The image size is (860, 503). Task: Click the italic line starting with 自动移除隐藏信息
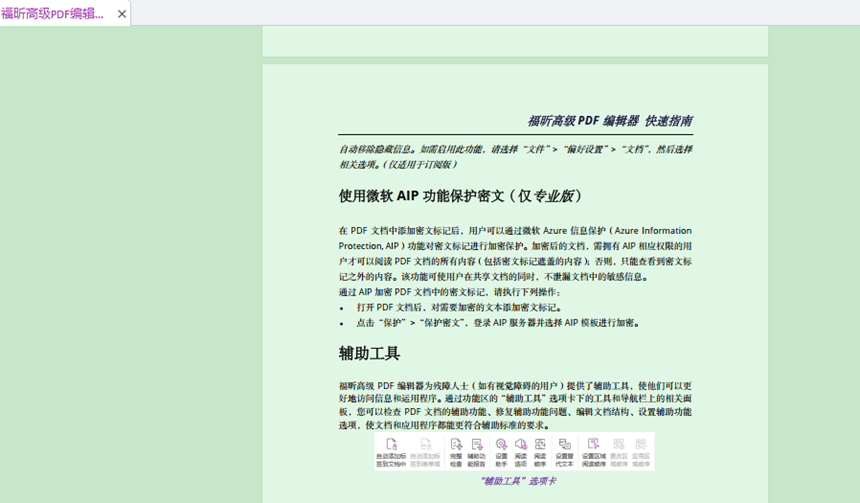[515, 150]
